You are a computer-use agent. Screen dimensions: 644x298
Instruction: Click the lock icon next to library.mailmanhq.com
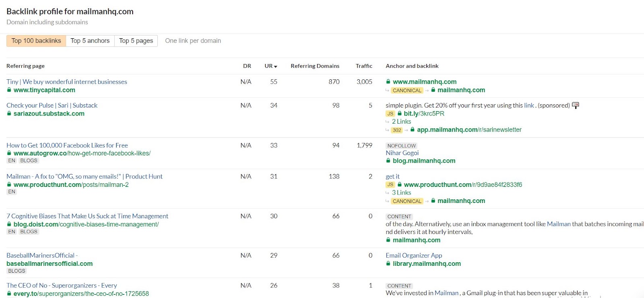coord(388,264)
